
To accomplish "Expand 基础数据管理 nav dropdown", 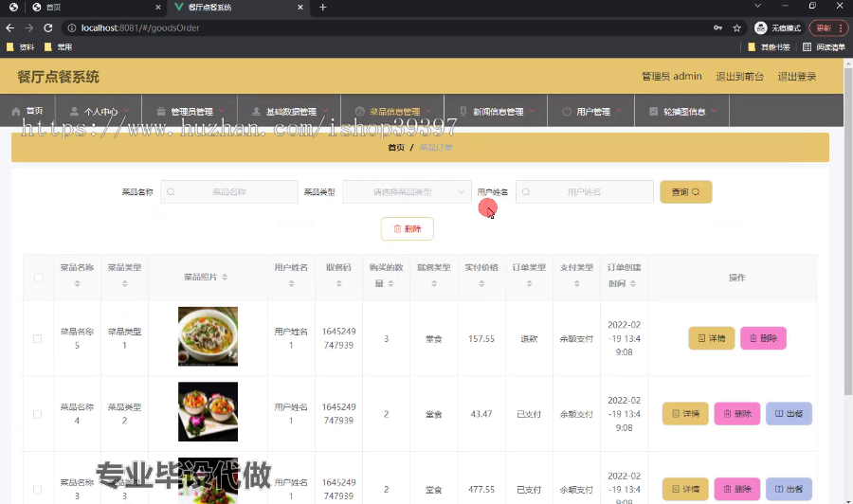I will coord(289,111).
